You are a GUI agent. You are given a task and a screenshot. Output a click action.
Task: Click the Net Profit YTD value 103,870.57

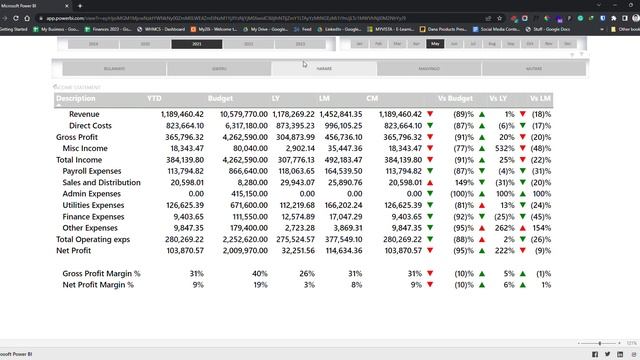click(x=185, y=251)
